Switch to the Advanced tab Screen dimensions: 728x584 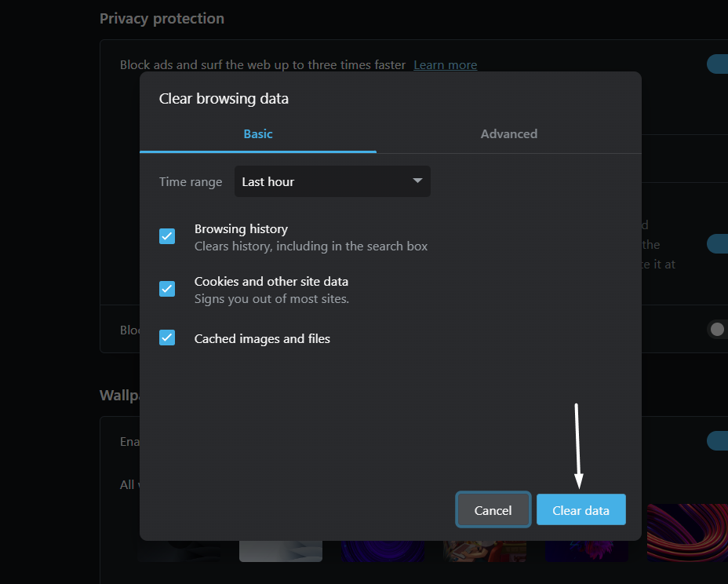(508, 134)
